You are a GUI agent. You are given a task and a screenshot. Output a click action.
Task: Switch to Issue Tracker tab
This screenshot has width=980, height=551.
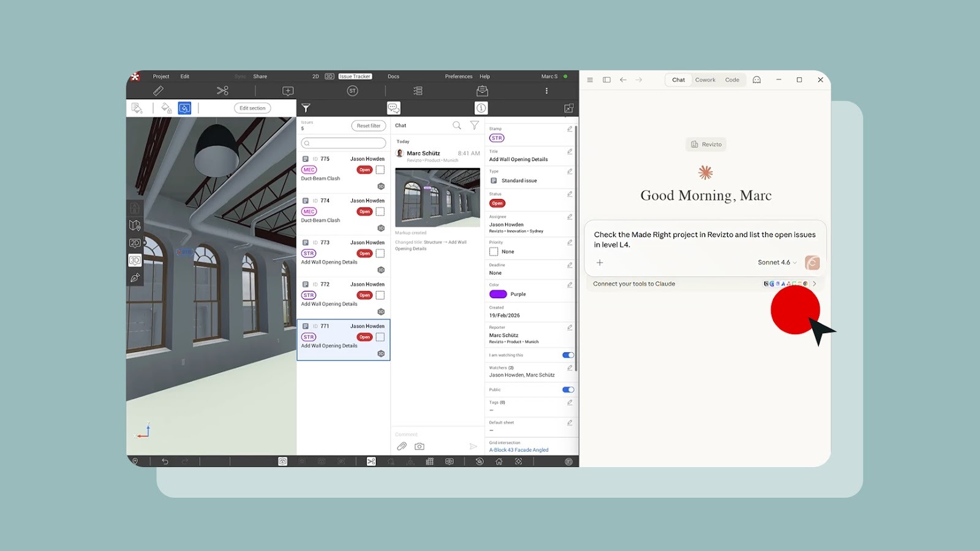[355, 77]
